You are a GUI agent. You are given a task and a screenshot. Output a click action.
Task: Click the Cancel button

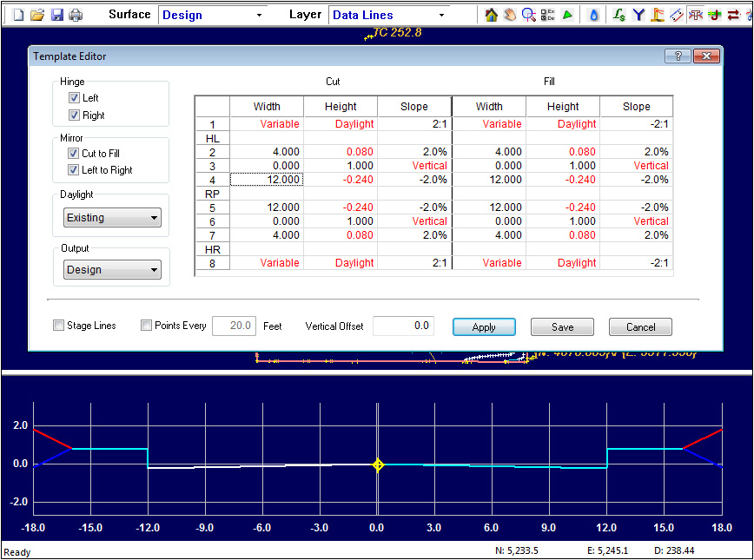coord(640,327)
